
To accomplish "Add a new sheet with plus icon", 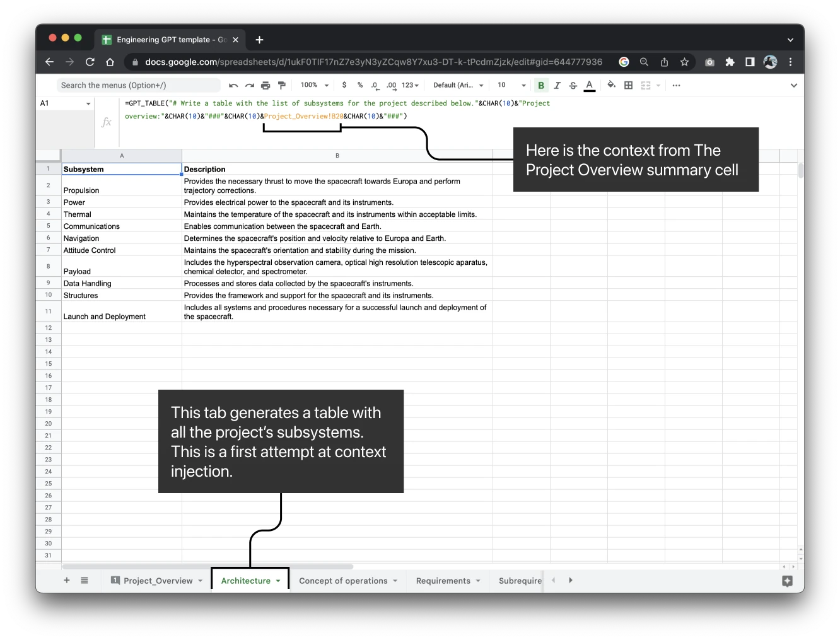I will coord(67,580).
